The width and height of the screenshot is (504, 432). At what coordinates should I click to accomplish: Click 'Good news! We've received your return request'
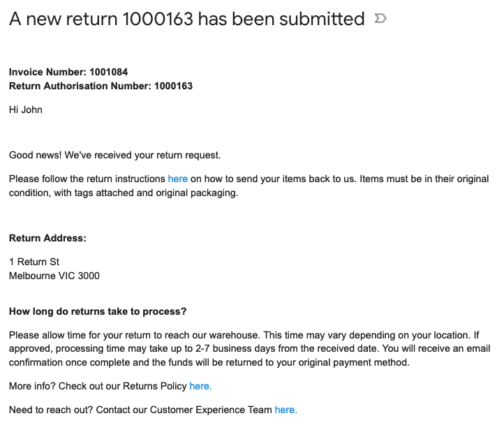[114, 155]
